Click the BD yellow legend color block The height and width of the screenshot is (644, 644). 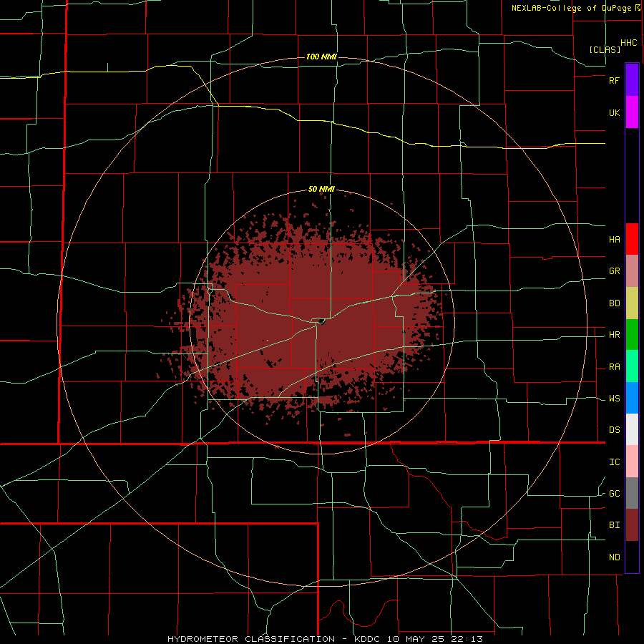[x=632, y=303]
